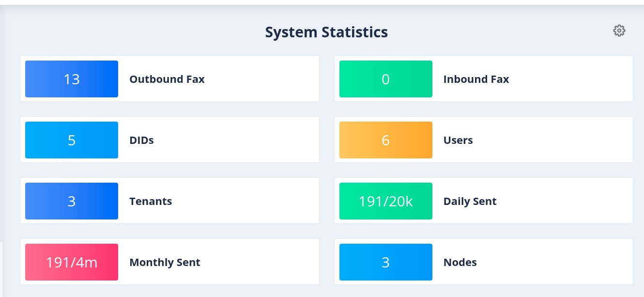Open the Nodes label
The width and height of the screenshot is (644, 297).
(460, 262)
